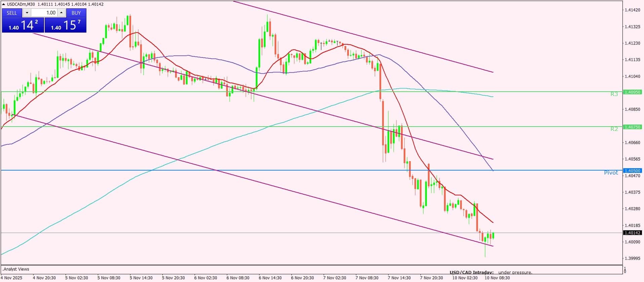Click the 1.40500 blue pivot price tag

tap(632, 171)
